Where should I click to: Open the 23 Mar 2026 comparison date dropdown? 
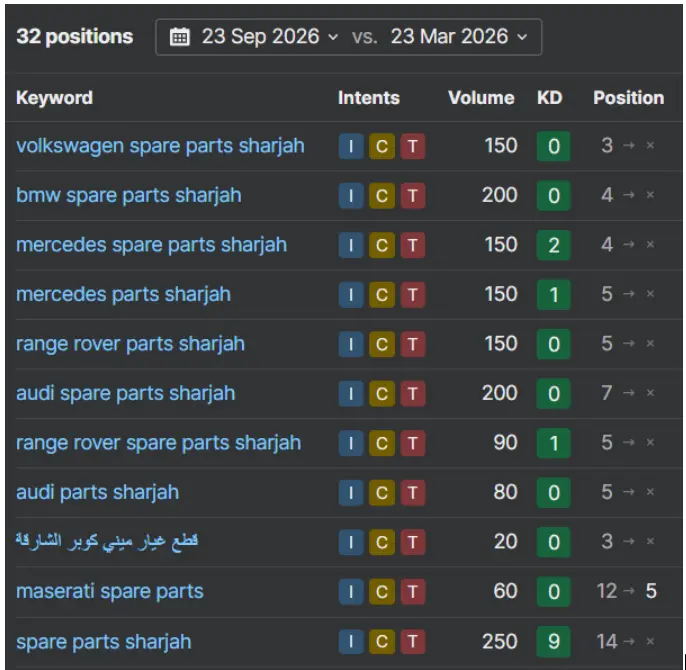click(x=459, y=37)
